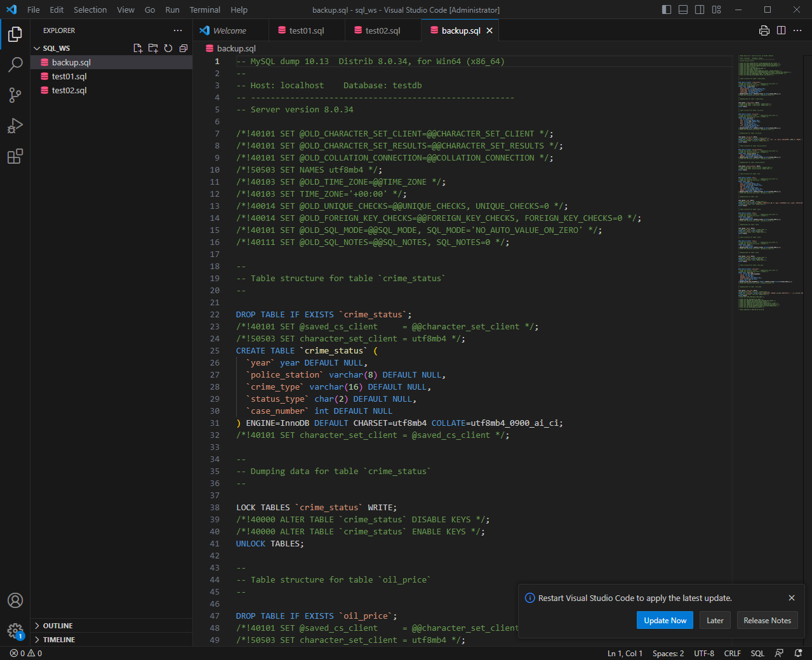Click the LOCK TABLES `crime_status` WRITE line
The width and height of the screenshot is (812, 660).
(x=316, y=507)
